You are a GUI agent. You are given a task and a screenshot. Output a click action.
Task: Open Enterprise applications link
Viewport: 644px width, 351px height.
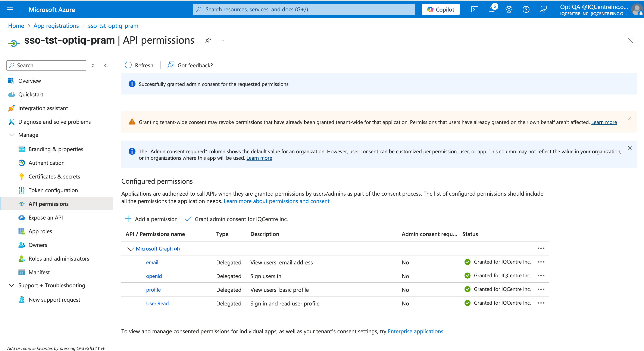point(415,331)
